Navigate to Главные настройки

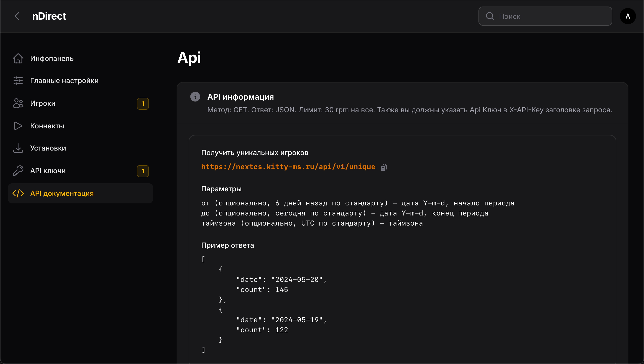(64, 81)
